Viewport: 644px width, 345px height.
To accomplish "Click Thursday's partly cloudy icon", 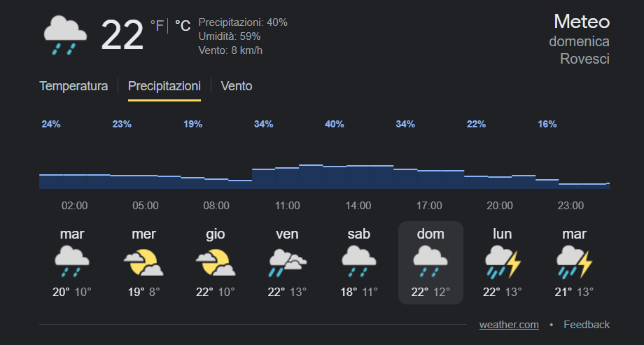I will click(215, 262).
